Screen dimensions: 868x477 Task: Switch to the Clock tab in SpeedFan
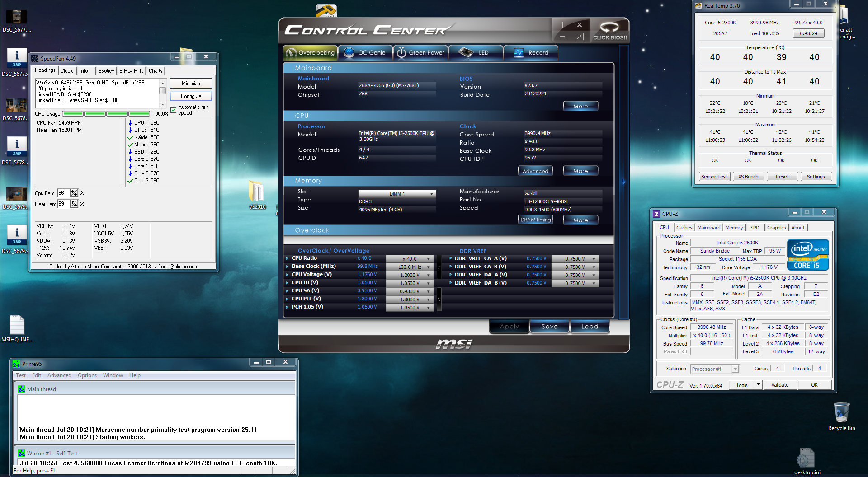coord(66,71)
